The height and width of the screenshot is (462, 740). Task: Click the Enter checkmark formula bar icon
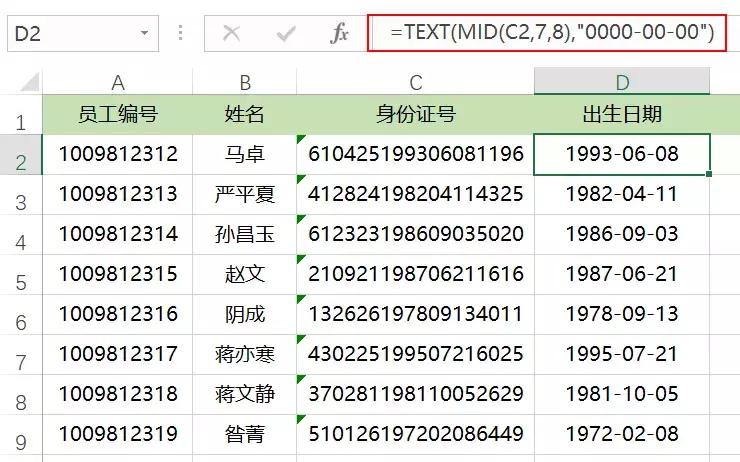pyautogui.click(x=286, y=34)
